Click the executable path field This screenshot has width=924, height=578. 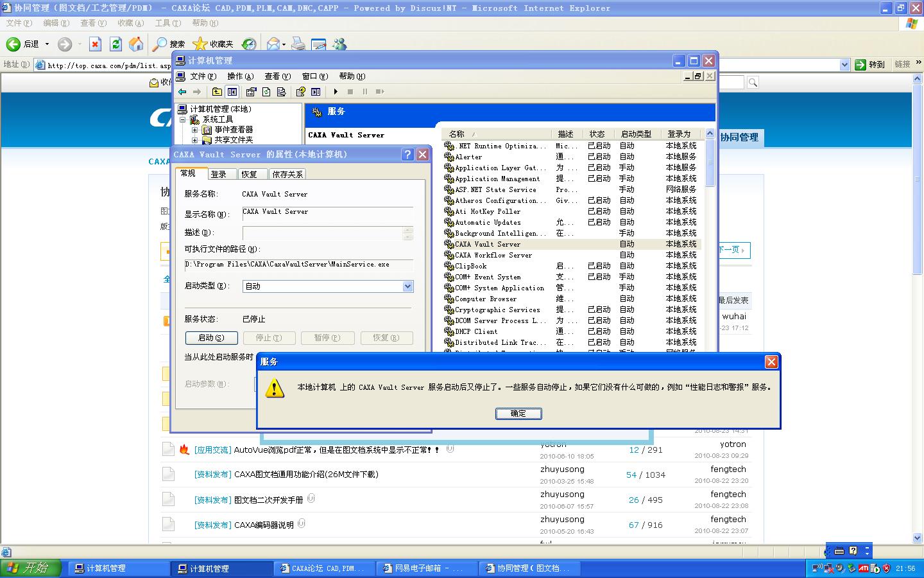click(299, 265)
